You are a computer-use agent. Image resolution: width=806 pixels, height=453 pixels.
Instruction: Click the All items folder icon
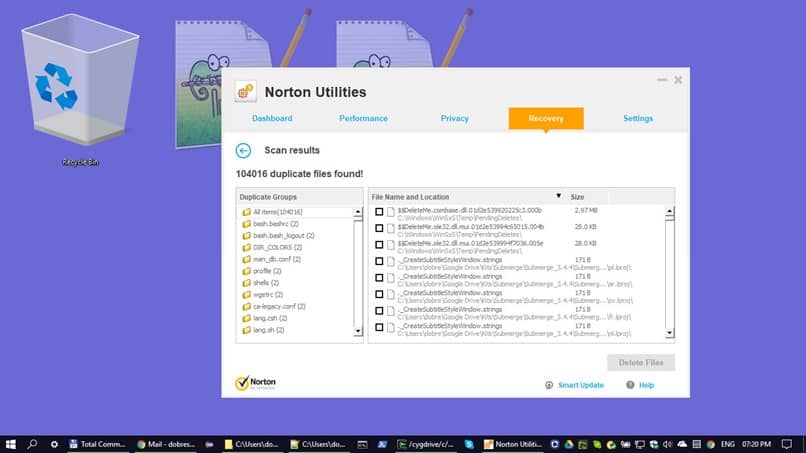click(x=247, y=212)
